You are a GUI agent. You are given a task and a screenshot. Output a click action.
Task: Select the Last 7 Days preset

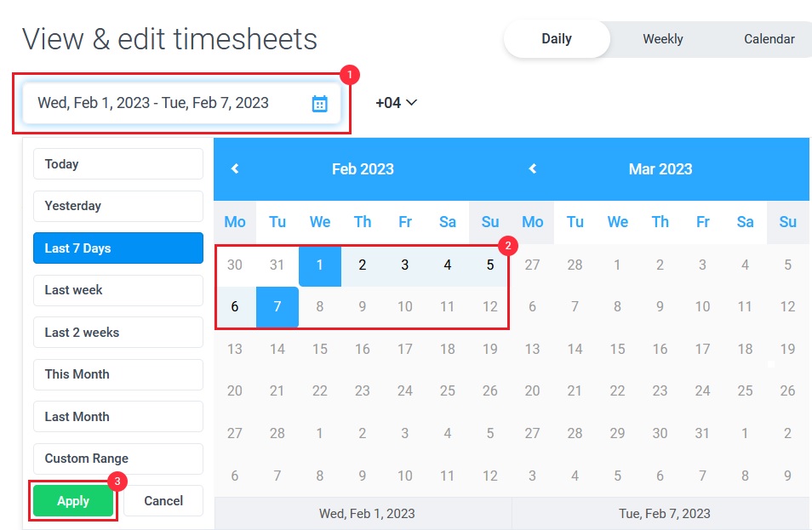pyautogui.click(x=118, y=248)
